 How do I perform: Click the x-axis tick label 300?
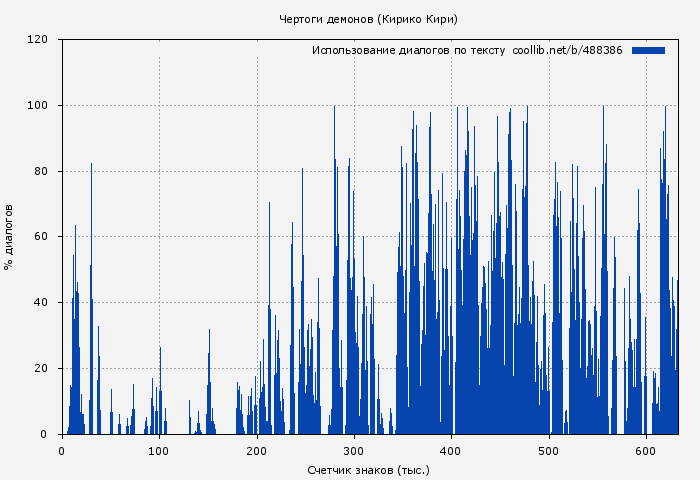[354, 450]
